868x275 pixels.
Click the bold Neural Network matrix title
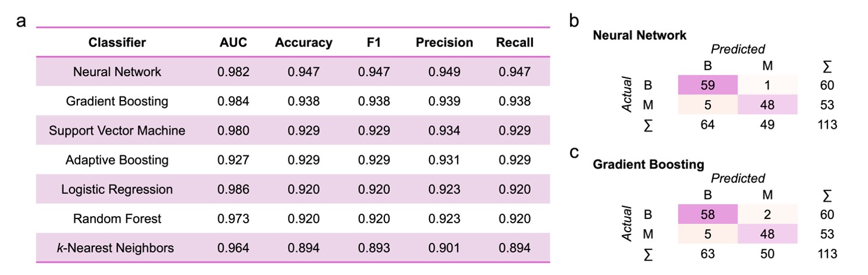point(640,35)
